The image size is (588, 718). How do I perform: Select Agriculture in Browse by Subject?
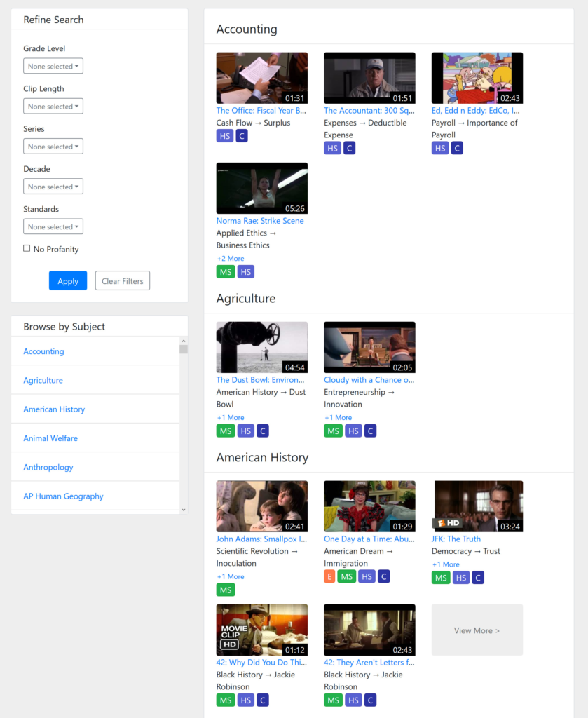tap(43, 380)
